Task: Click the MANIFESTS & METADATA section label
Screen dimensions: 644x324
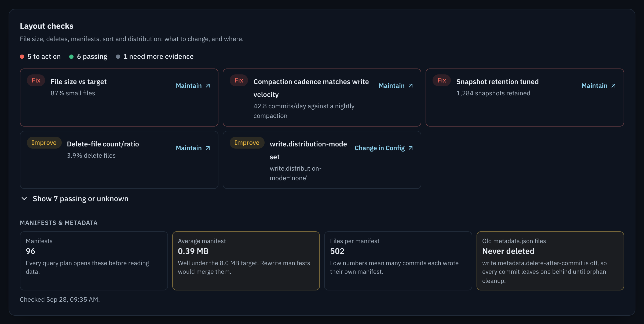Action: 59,223
